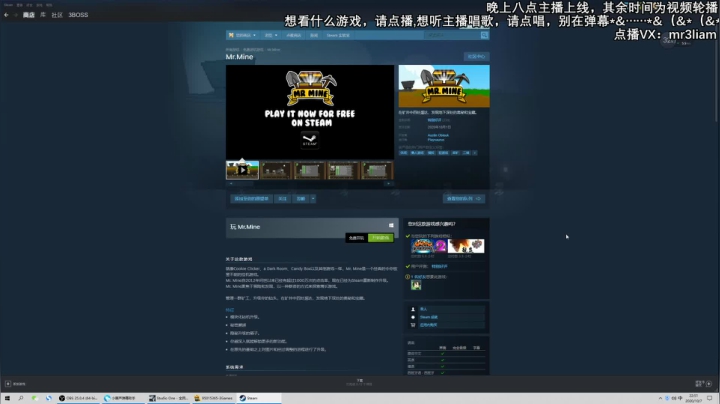Add Mr.Mine to your wishlist
Image resolution: width=720 pixels, height=404 pixels.
coord(251,199)
